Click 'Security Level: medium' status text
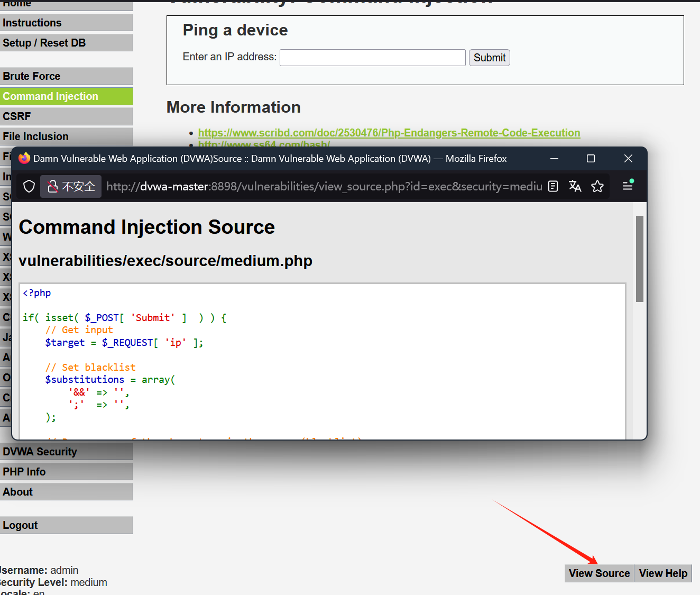 coord(53,582)
